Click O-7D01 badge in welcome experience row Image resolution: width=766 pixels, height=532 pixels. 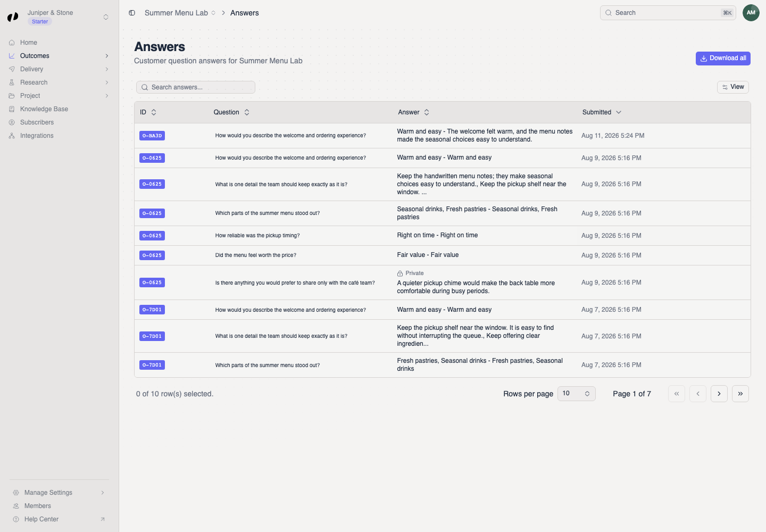point(152,310)
